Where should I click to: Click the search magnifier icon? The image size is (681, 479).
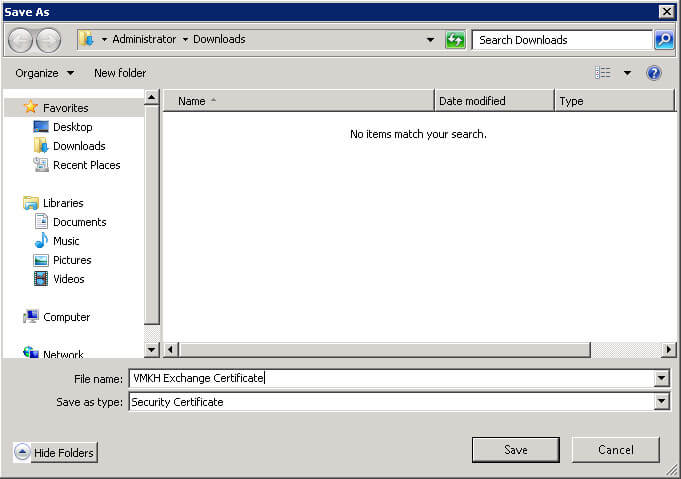pos(664,40)
